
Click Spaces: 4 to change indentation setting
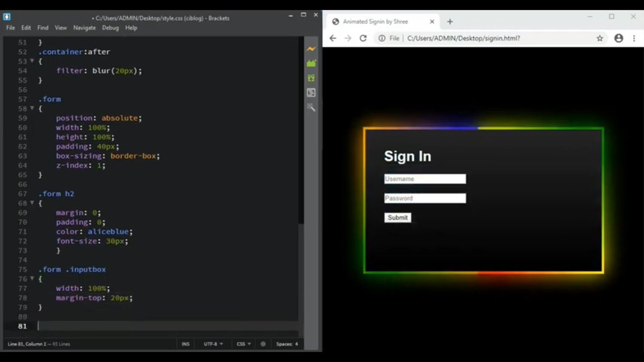pyautogui.click(x=288, y=344)
